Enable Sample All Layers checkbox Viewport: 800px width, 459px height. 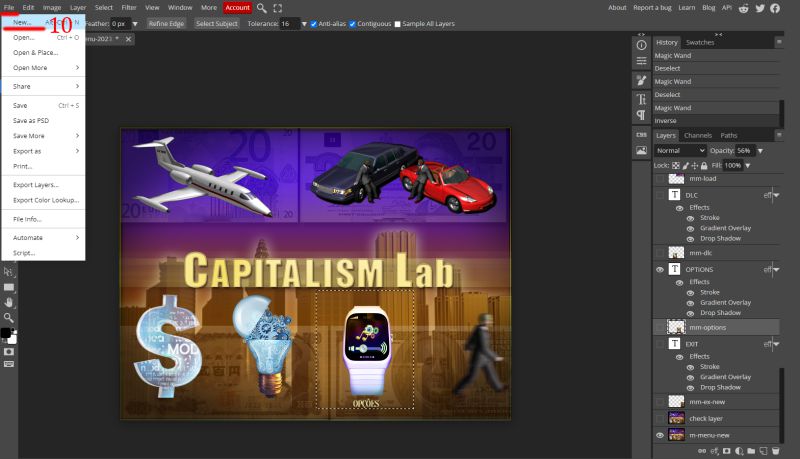click(x=397, y=24)
